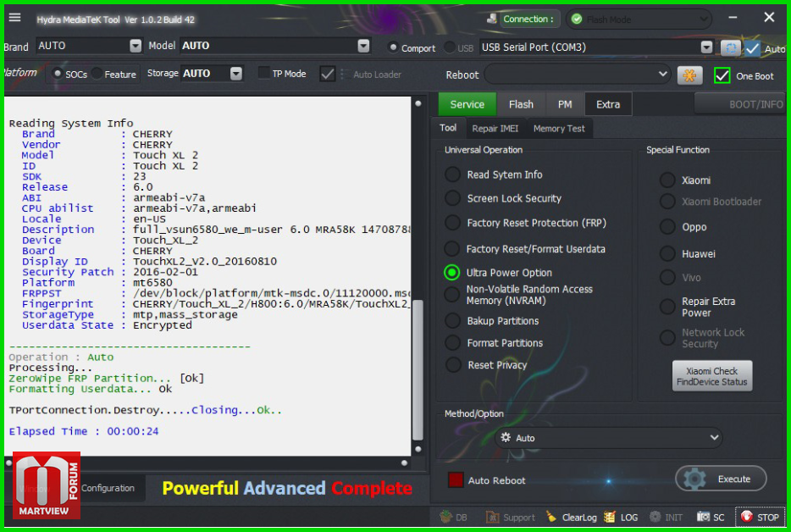Click the log line 'ZeroWipe FRP Partition... [Ok]'
This screenshot has height=532, width=791.
(x=107, y=378)
